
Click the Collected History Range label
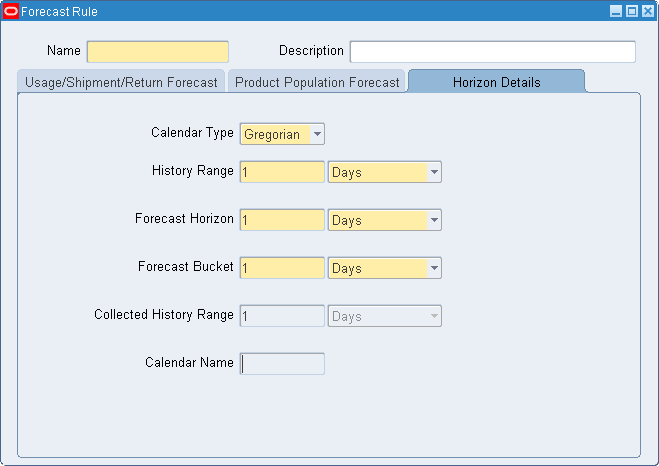pos(163,314)
